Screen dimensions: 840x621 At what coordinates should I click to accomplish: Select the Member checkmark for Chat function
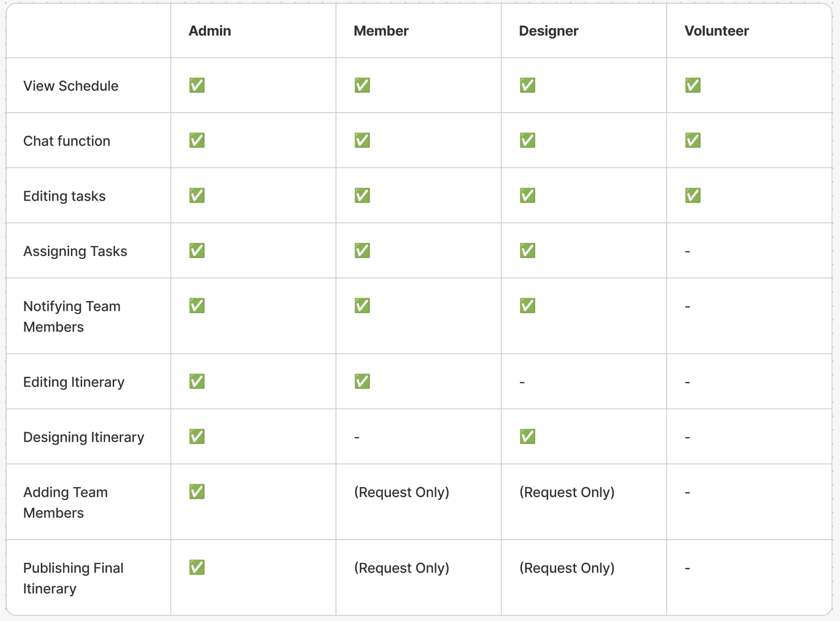[x=362, y=140]
